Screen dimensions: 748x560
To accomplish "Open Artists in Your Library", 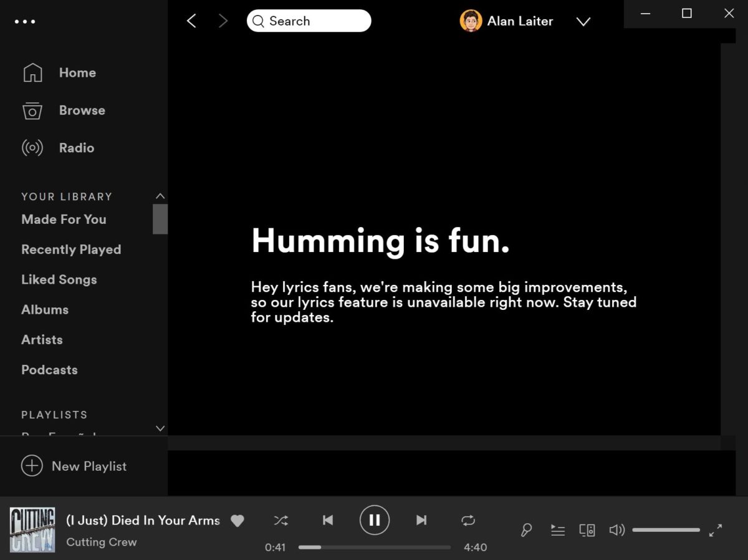I will point(42,340).
